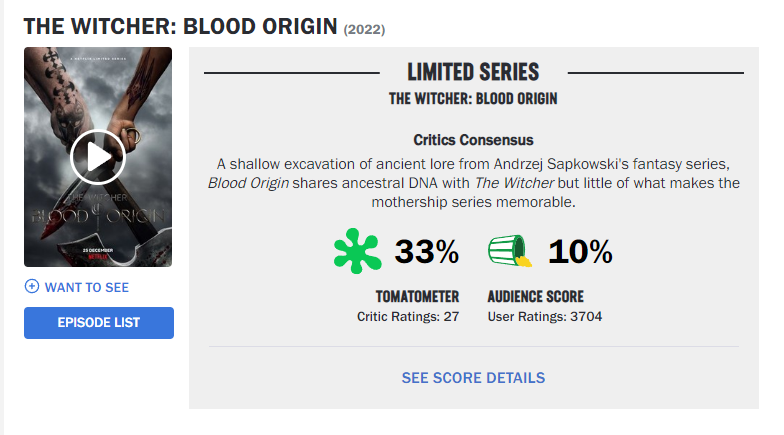Viewport: 784px width, 435px height.
Task: Open SEE SCORE DETAILS link
Action: [473, 378]
